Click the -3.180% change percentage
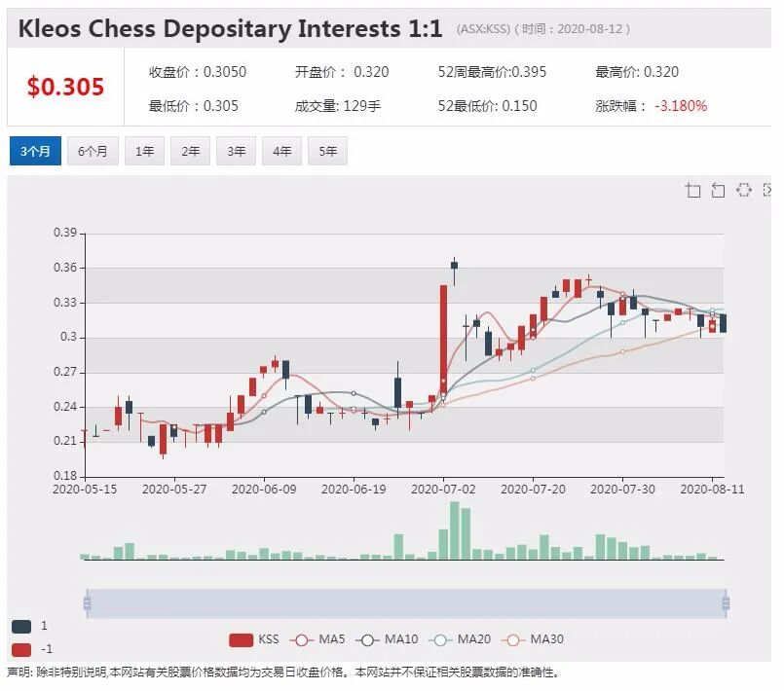 tap(681, 106)
